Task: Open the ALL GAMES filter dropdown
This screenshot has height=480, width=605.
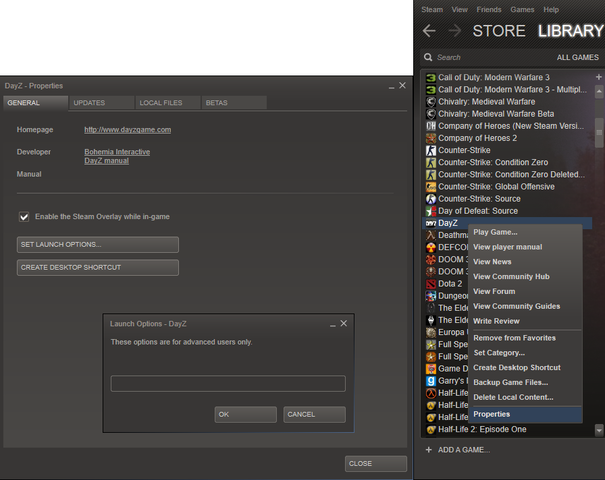Action: (578, 57)
